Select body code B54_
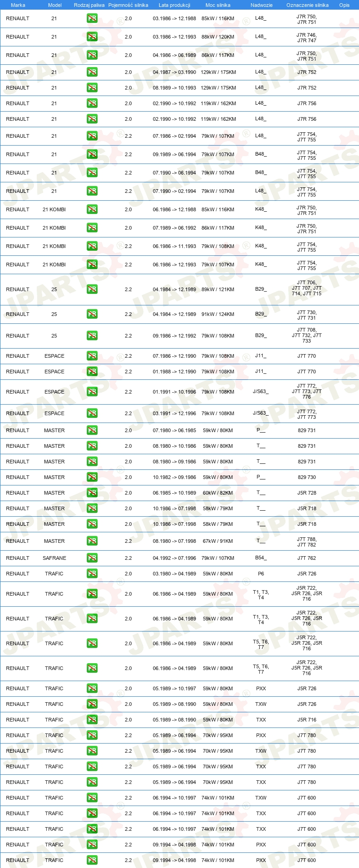Screen dimensions: 359x868 (x=261, y=558)
